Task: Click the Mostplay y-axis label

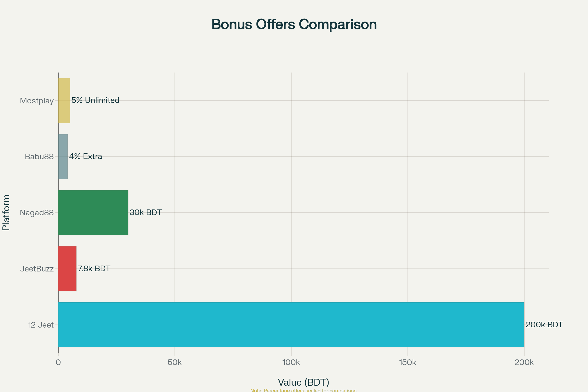Action: point(37,101)
